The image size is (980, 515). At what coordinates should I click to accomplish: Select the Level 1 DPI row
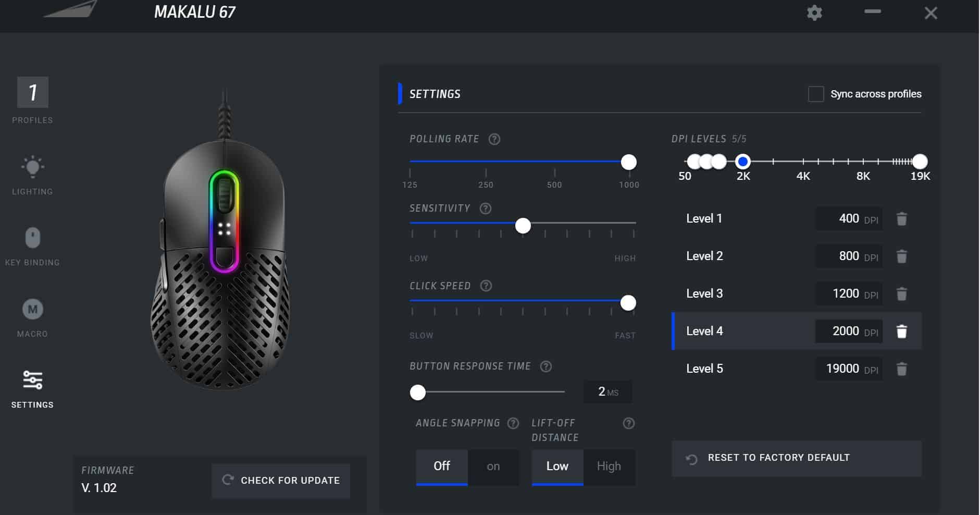coord(797,219)
